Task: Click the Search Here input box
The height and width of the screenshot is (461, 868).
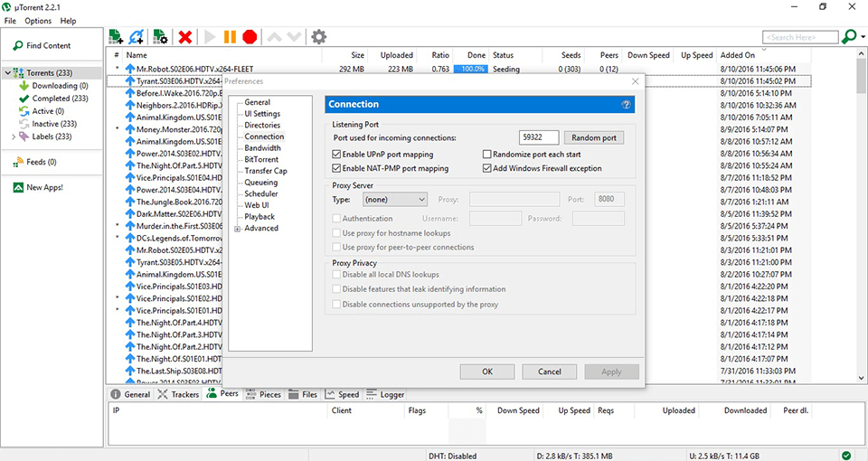Action: coord(800,37)
